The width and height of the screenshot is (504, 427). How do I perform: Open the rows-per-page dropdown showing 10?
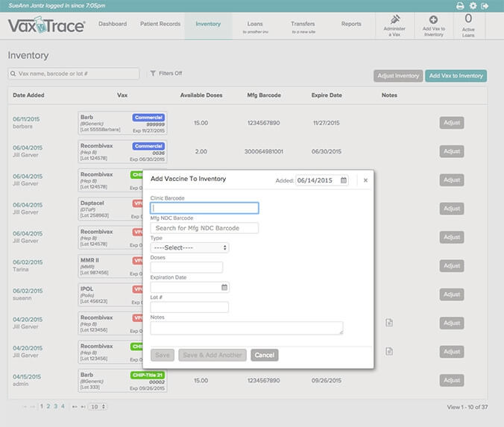tap(97, 407)
